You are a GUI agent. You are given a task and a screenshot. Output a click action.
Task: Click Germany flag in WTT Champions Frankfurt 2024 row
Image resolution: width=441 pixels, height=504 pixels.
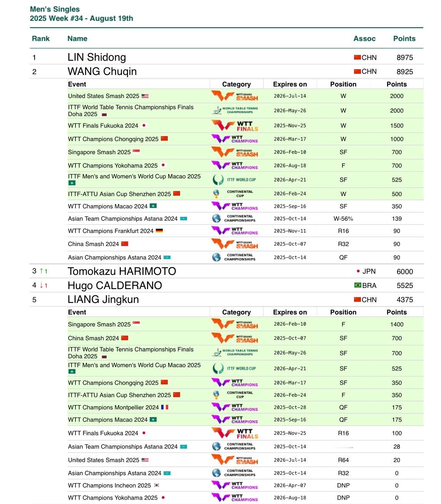coord(159,231)
